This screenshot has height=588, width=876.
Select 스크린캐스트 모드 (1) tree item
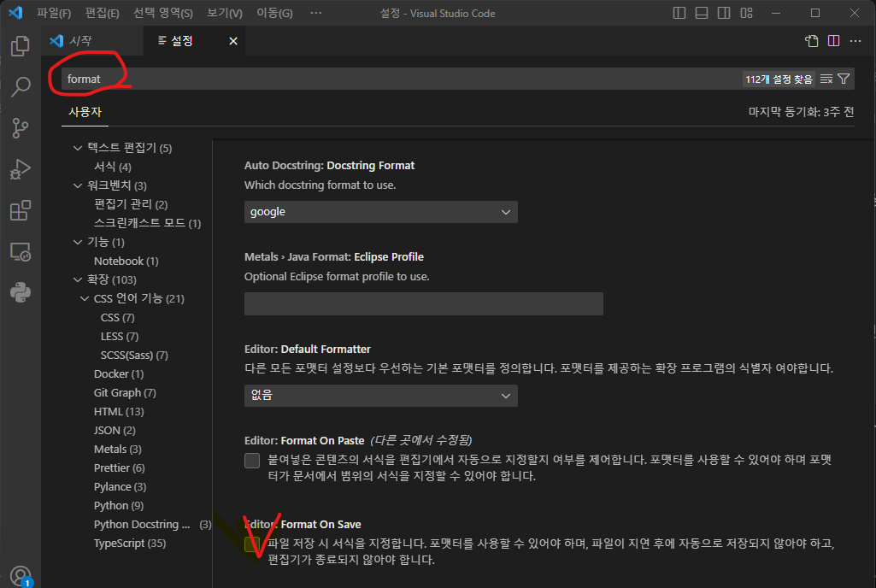tap(148, 223)
